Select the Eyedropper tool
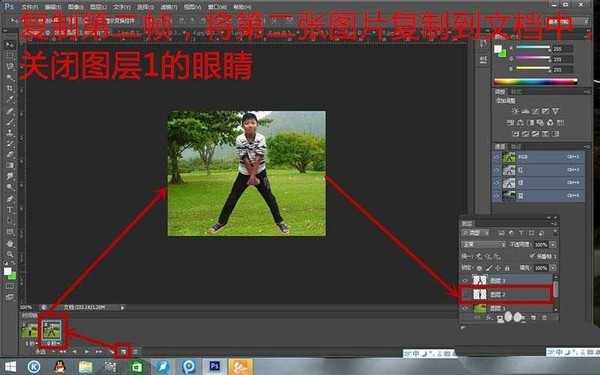600x375 pixels. coord(10,100)
